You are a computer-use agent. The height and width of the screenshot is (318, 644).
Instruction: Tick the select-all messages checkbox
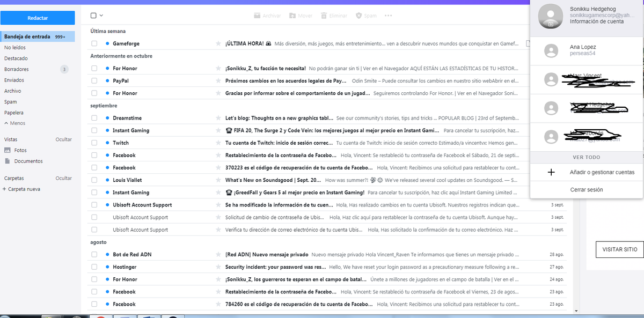[x=94, y=16]
